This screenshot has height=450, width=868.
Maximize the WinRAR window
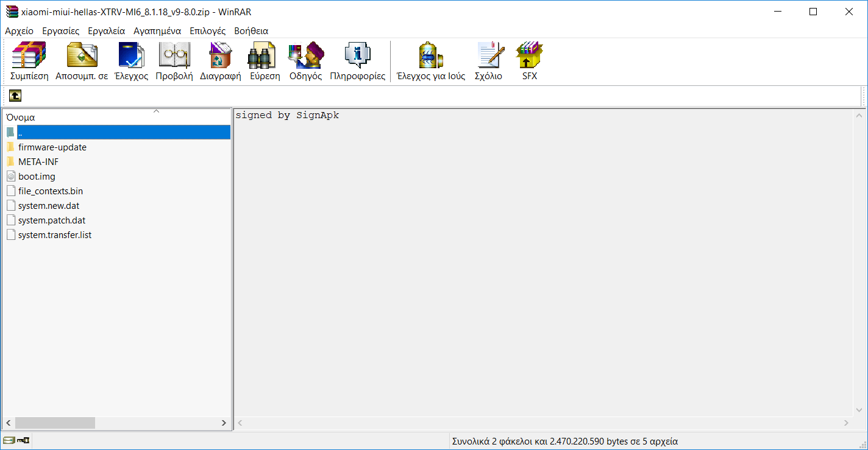813,12
